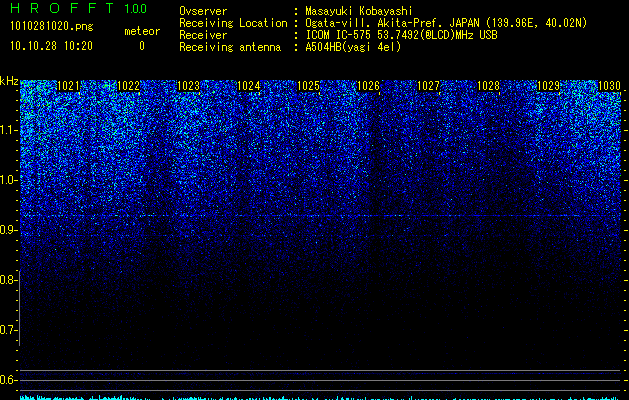Image resolution: width=629 pixels, height=400 pixels.
Task: Click the date stamp 10.10.28 10:20
Action: [51, 46]
